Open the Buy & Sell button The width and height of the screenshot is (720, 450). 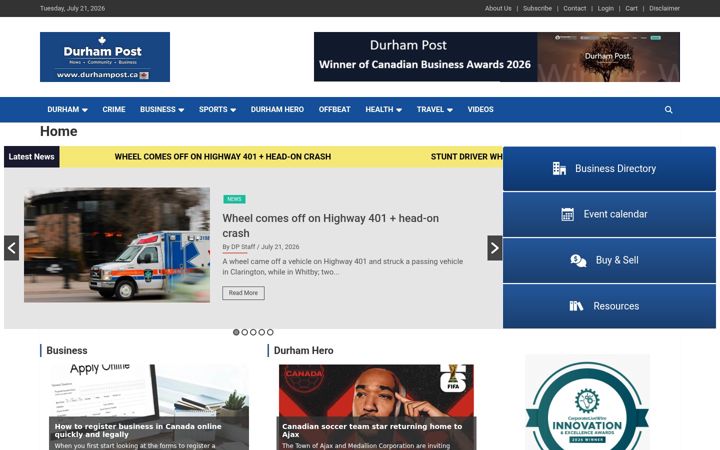point(609,260)
